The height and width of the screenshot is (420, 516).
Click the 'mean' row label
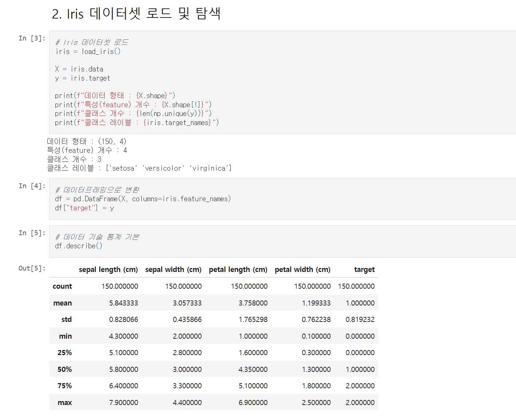(63, 303)
